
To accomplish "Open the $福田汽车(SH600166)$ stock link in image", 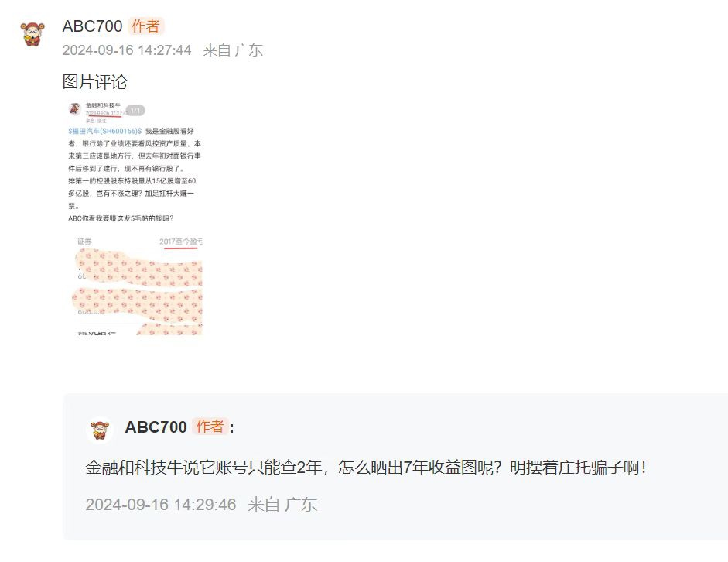I will tap(105, 132).
